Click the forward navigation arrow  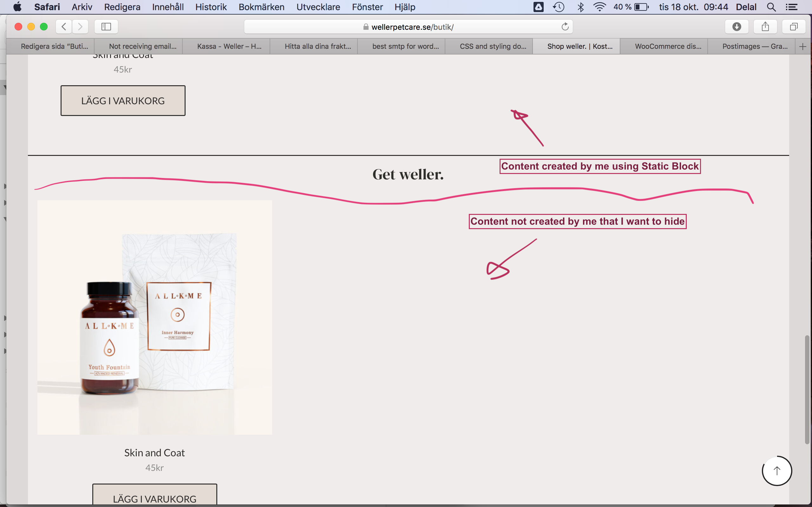coord(80,27)
